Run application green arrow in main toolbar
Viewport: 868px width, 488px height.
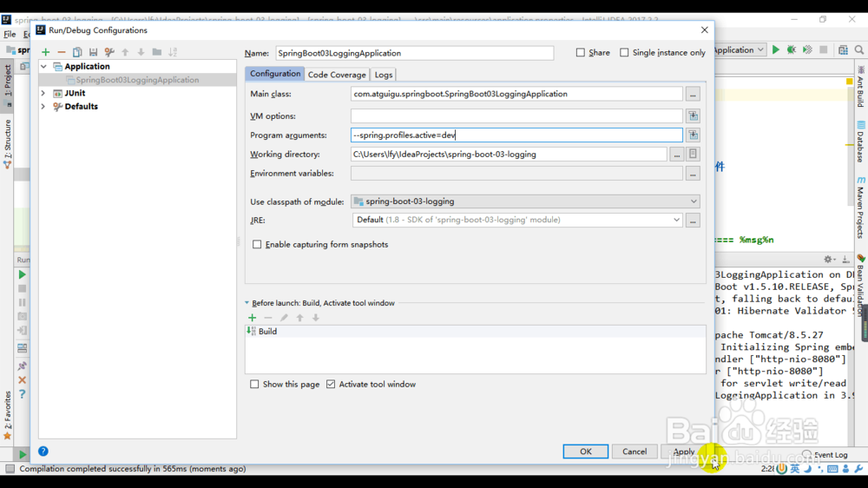click(x=775, y=49)
